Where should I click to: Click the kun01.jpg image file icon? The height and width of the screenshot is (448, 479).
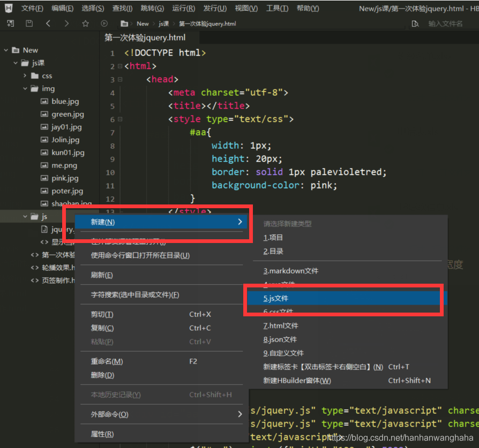(44, 153)
